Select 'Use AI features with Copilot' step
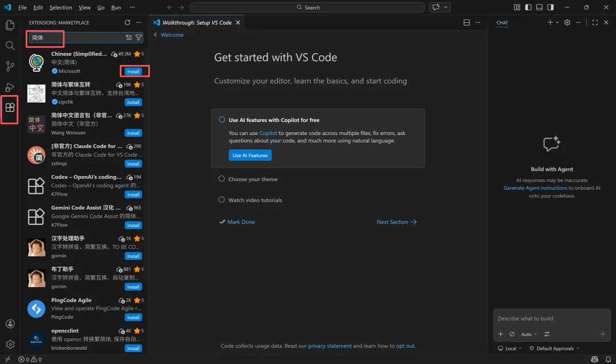Viewport: 616px width, 364px height. pos(274,120)
